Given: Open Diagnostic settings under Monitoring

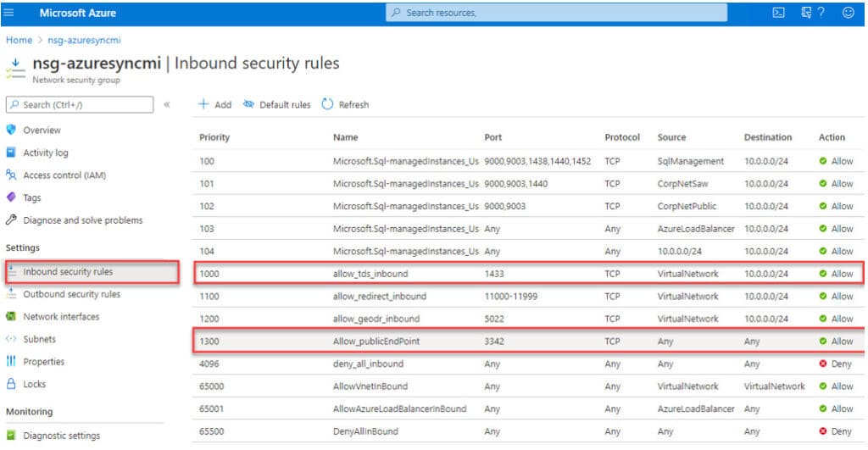Looking at the screenshot, I should coord(62,436).
